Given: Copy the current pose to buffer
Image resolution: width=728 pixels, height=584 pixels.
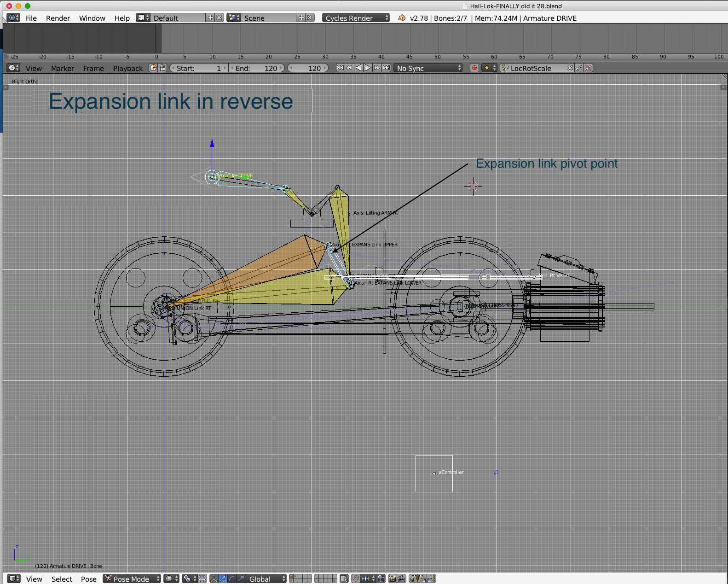Looking at the screenshot, I should tap(413, 578).
